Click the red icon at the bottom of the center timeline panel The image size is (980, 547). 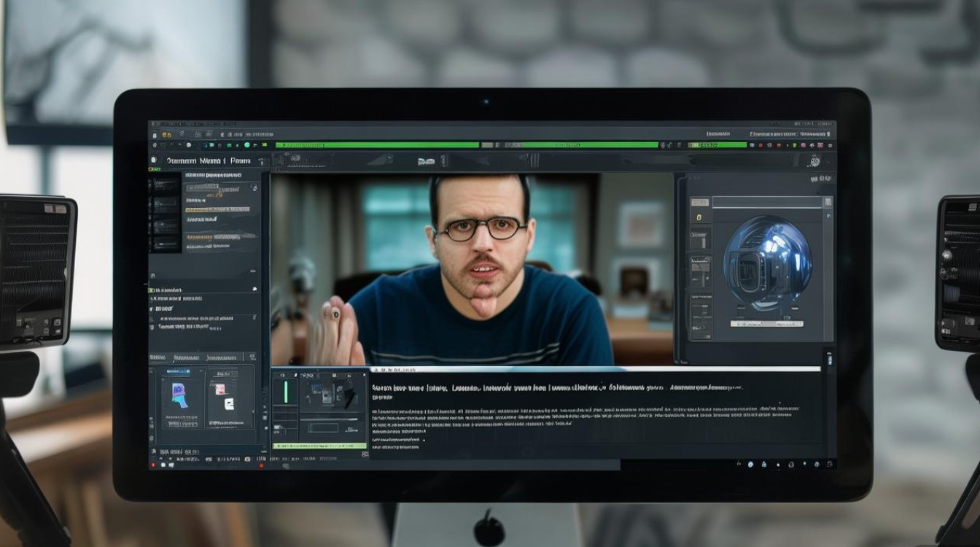coord(261,465)
